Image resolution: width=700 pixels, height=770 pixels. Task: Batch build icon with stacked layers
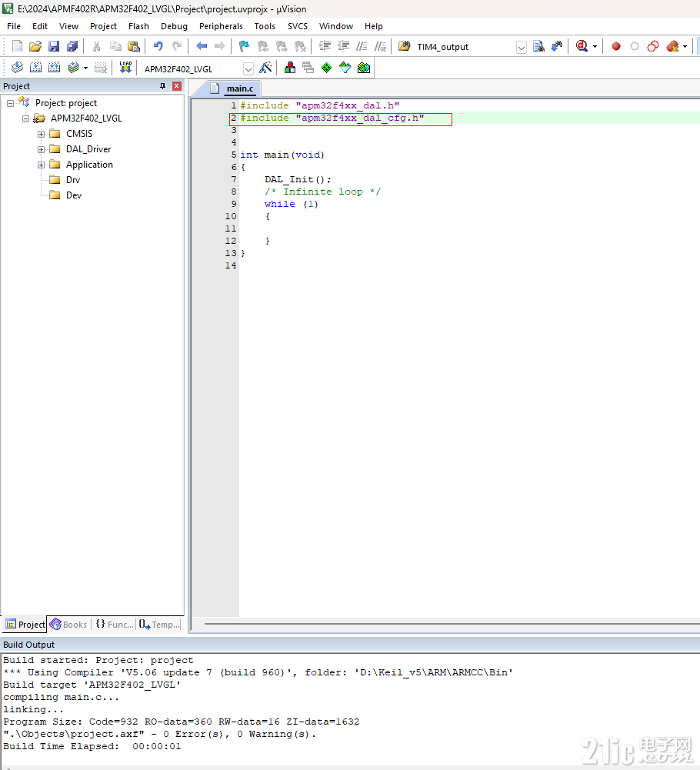(x=73, y=68)
